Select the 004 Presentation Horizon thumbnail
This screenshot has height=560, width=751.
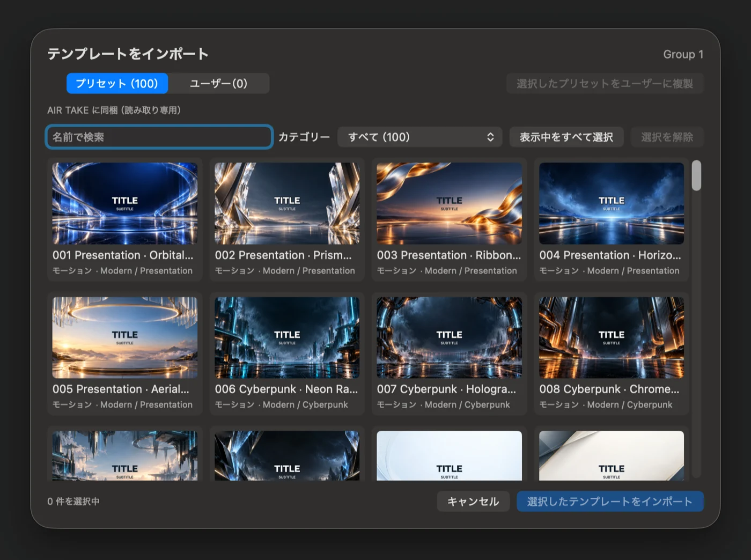click(x=612, y=203)
